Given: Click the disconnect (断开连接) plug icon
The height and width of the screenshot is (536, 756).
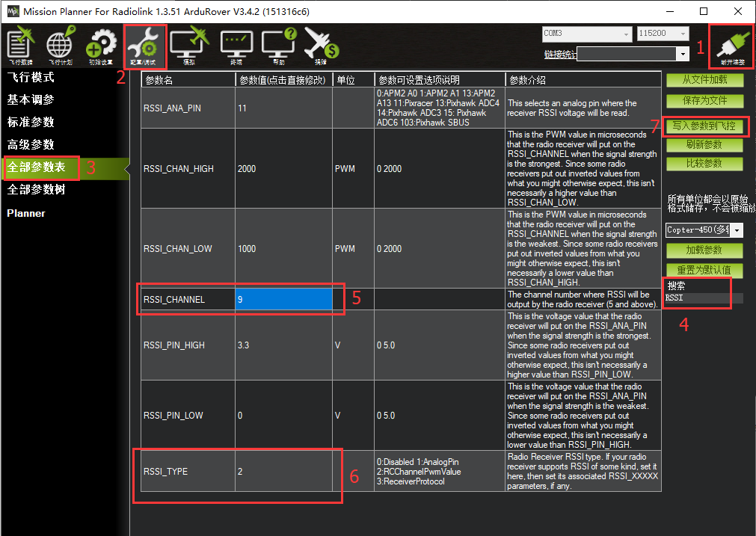Looking at the screenshot, I should pyautogui.click(x=730, y=46).
